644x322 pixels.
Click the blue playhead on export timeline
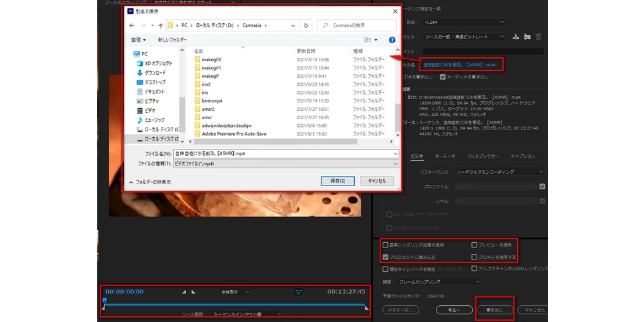coord(104,301)
